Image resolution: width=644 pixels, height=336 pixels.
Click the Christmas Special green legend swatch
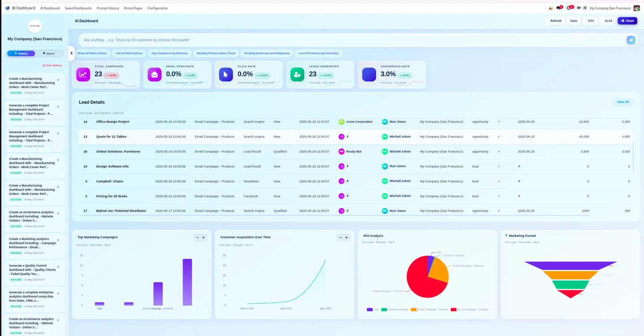coord(384,310)
